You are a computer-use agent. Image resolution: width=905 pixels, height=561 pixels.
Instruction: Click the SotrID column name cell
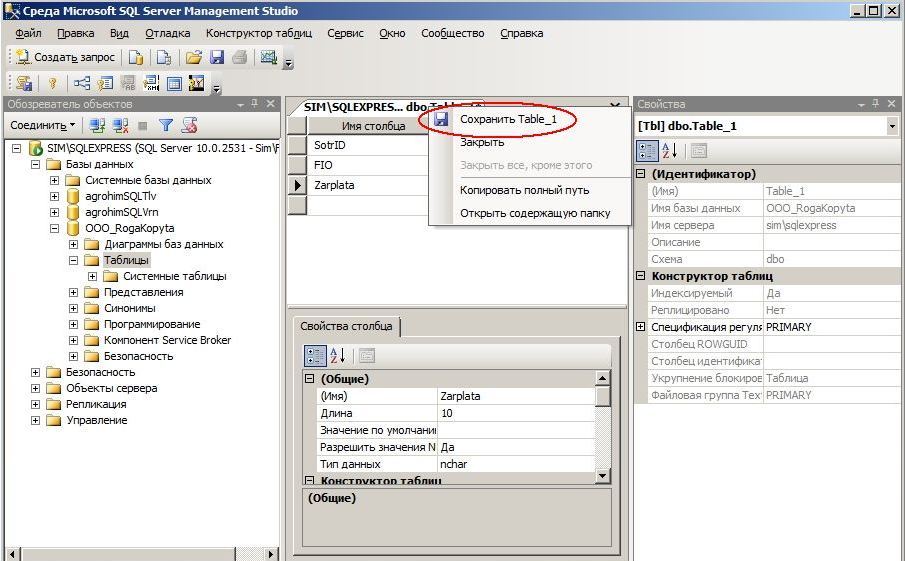(x=368, y=145)
